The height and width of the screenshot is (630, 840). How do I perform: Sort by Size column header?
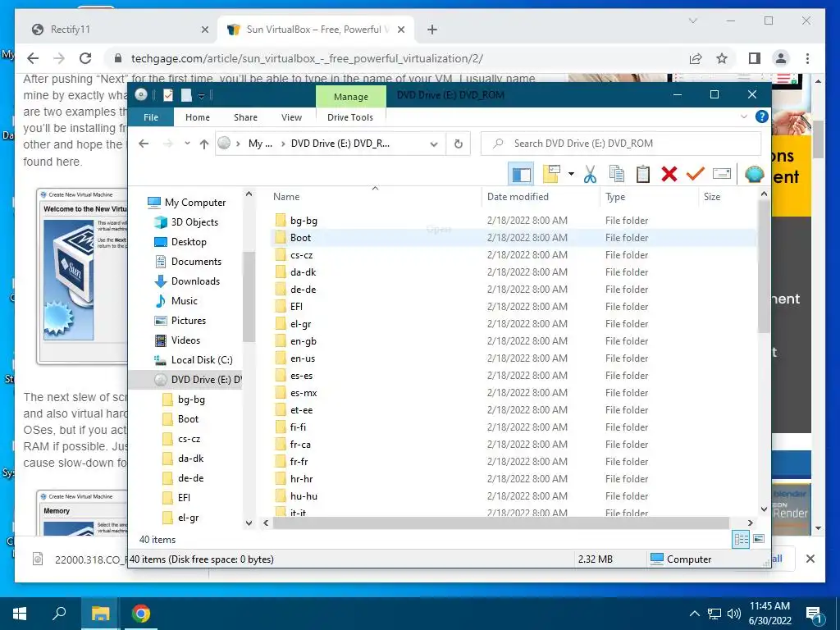tap(728, 197)
